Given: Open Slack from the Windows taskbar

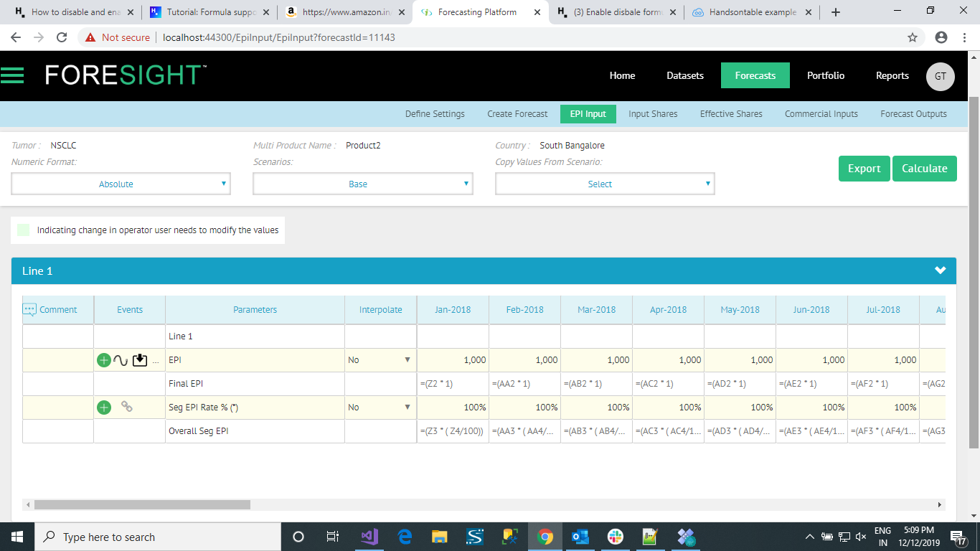Looking at the screenshot, I should 615,537.
